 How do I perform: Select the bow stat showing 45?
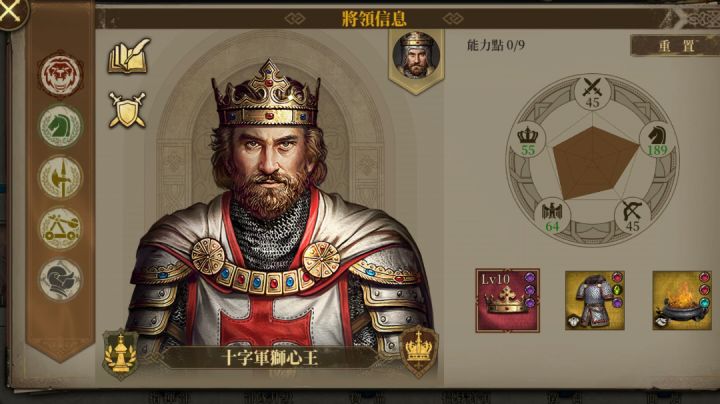(632, 217)
